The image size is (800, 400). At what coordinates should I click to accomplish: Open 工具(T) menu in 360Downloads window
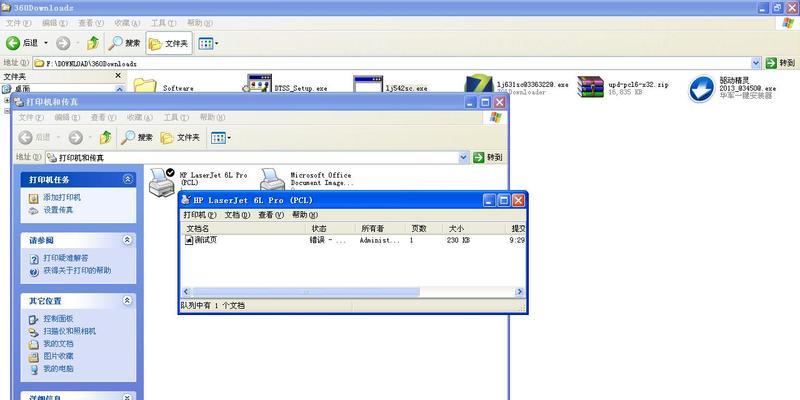pos(163,23)
